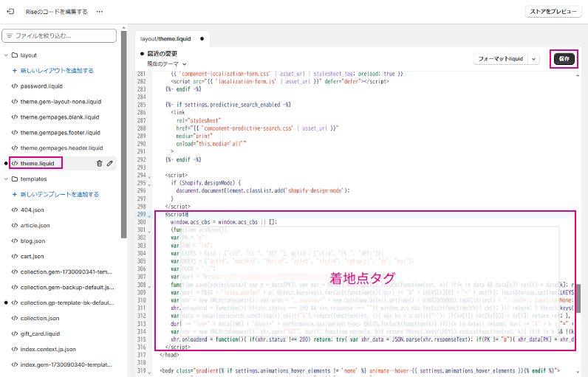Click the folder icon next to layout

point(15,55)
